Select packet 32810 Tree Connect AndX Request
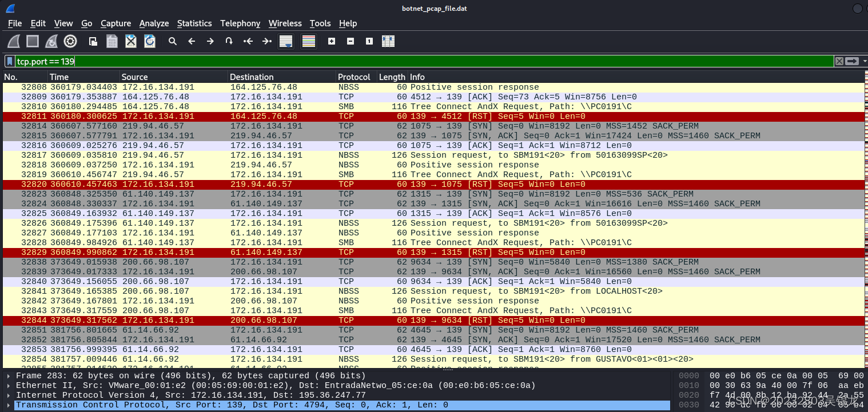Viewport: 868px width, 412px height. [433, 107]
